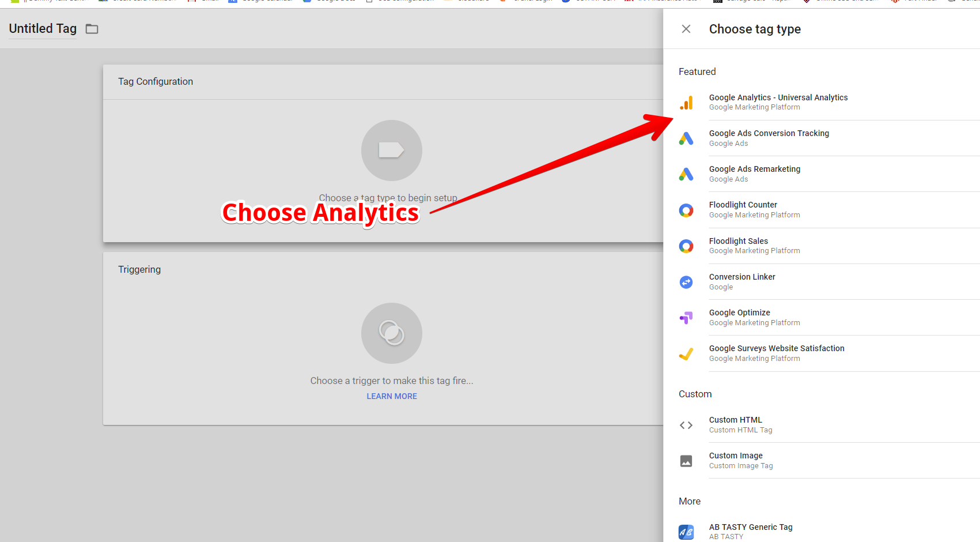Click the Conversion Linker arrows icon
The width and height of the screenshot is (980, 542).
tap(686, 282)
